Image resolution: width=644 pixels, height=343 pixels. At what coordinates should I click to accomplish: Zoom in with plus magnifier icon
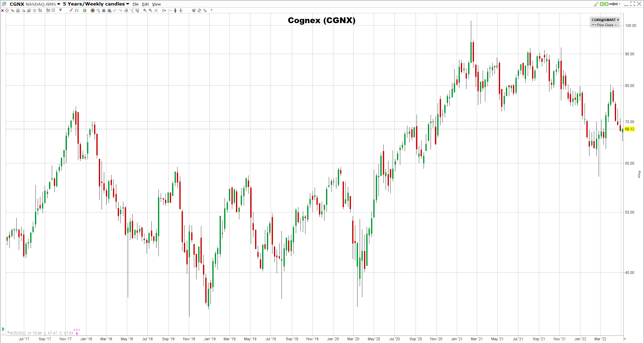[x=145, y=10]
